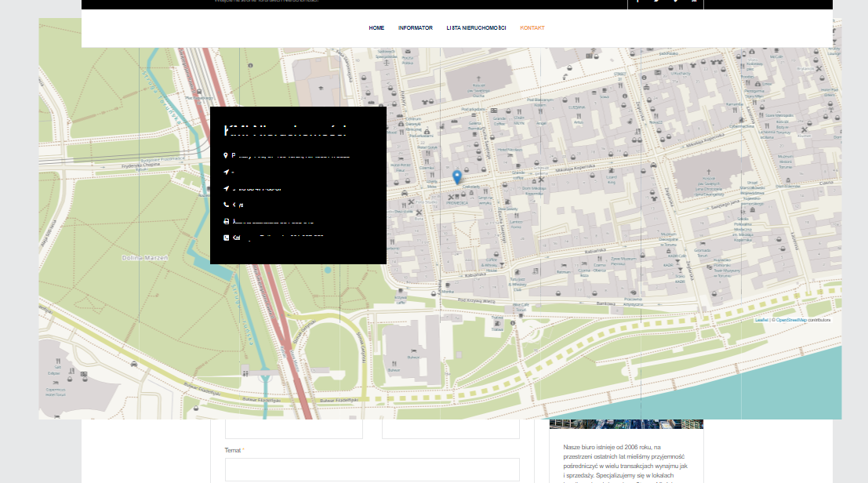This screenshot has width=868, height=483.
Task: Go to the INFORMATOR page
Action: pyautogui.click(x=415, y=28)
